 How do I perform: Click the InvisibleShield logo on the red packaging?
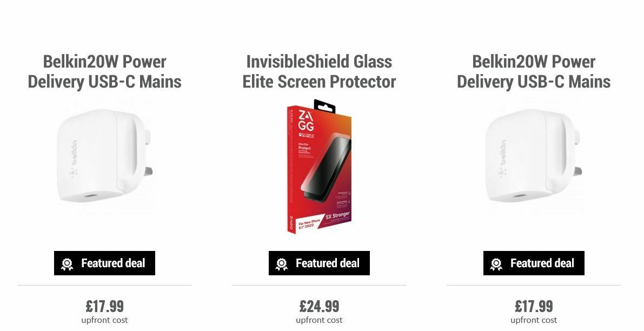point(307,135)
